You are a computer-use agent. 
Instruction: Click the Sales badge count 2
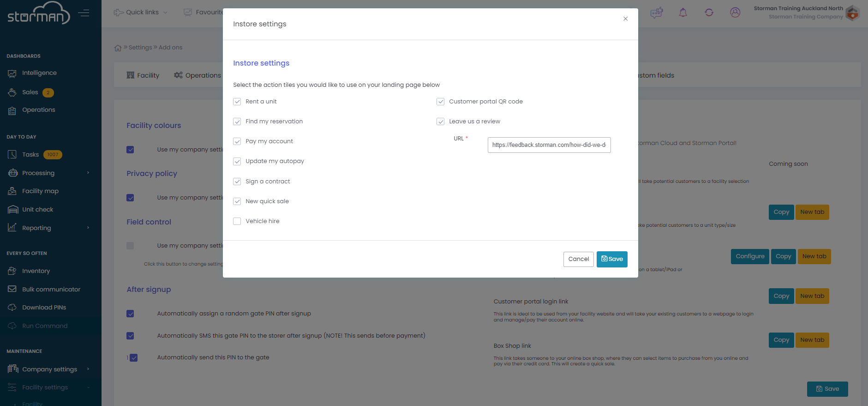[x=48, y=93]
